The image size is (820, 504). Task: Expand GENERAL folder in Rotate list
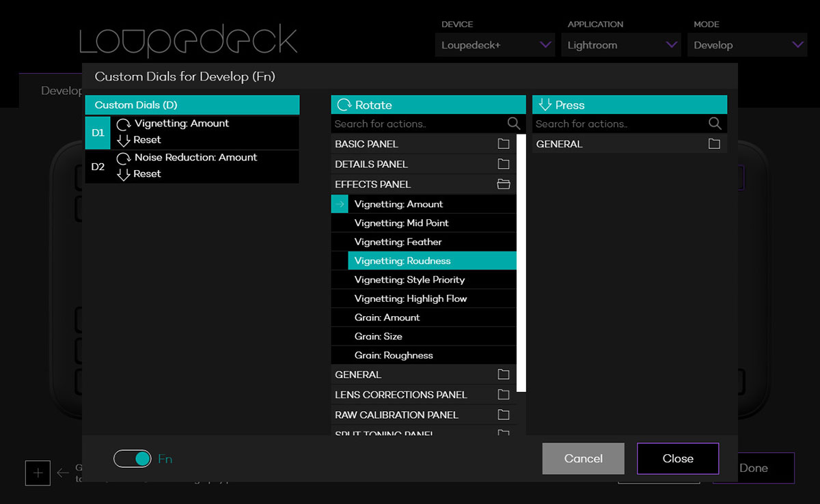424,375
